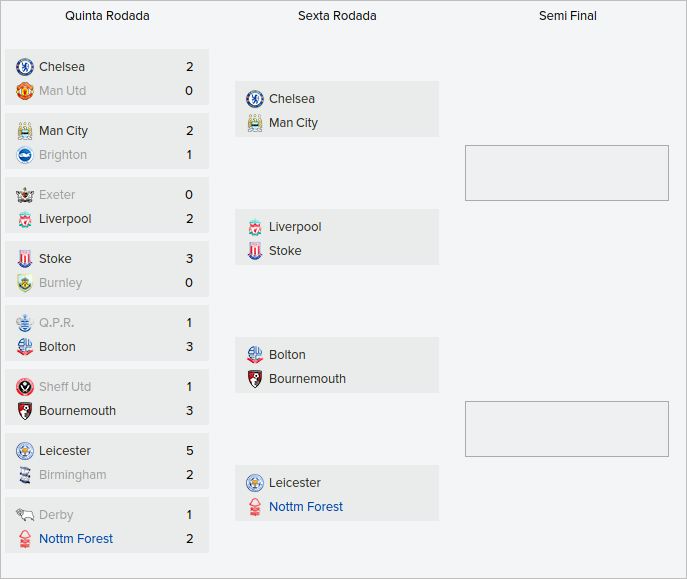This screenshot has width=687, height=579.
Task: Click the Brighton club badge
Action: 25,155
